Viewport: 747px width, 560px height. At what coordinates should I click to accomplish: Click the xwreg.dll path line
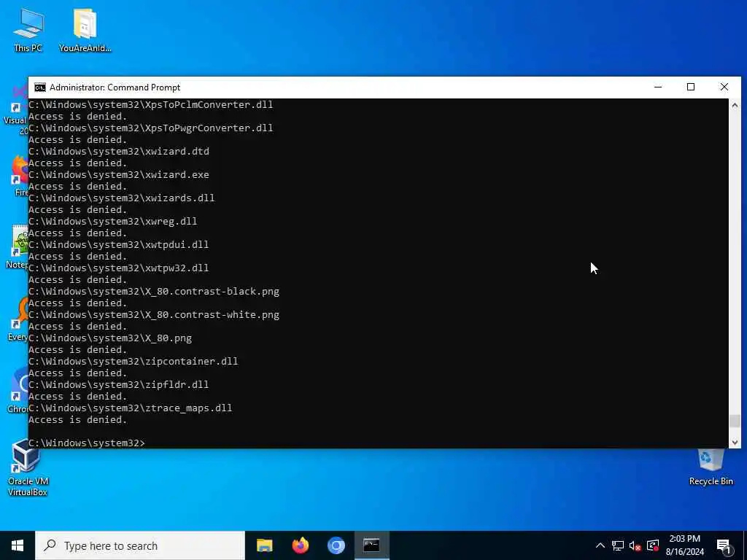tap(113, 222)
